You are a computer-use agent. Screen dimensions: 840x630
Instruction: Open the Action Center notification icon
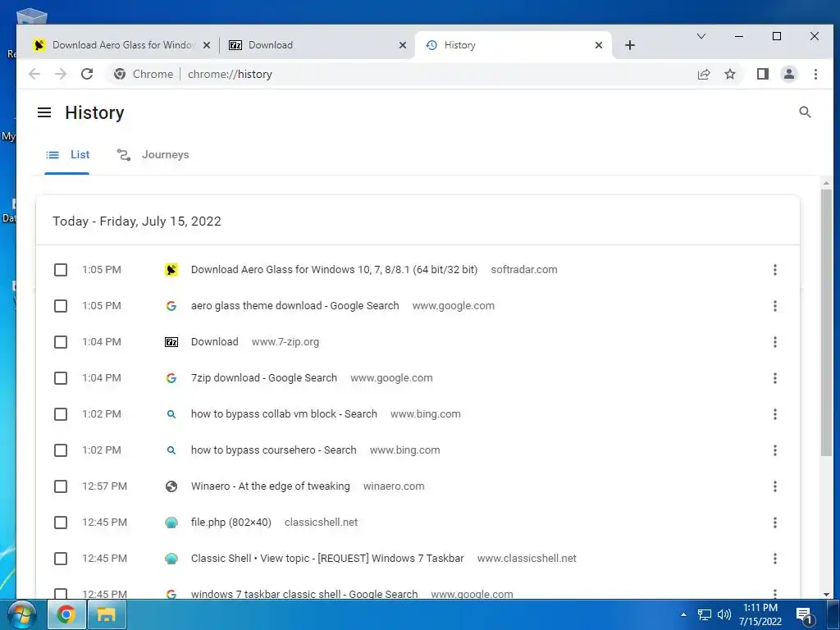click(806, 616)
